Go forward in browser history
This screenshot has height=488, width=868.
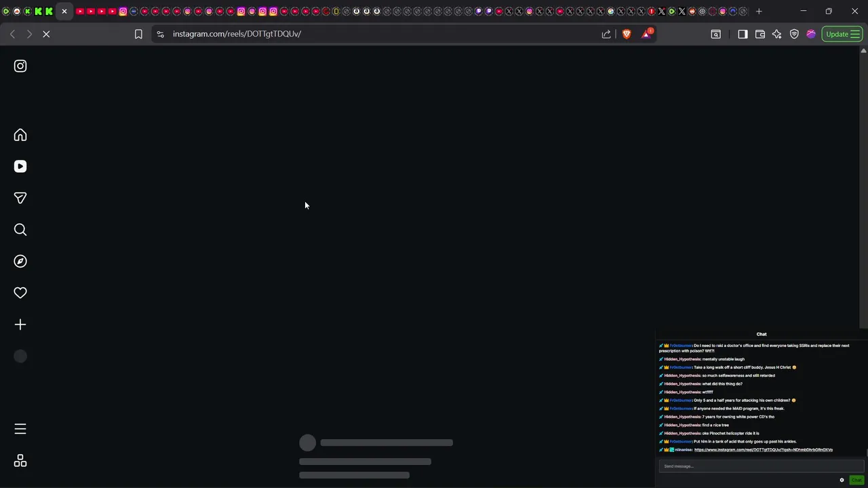(x=29, y=34)
